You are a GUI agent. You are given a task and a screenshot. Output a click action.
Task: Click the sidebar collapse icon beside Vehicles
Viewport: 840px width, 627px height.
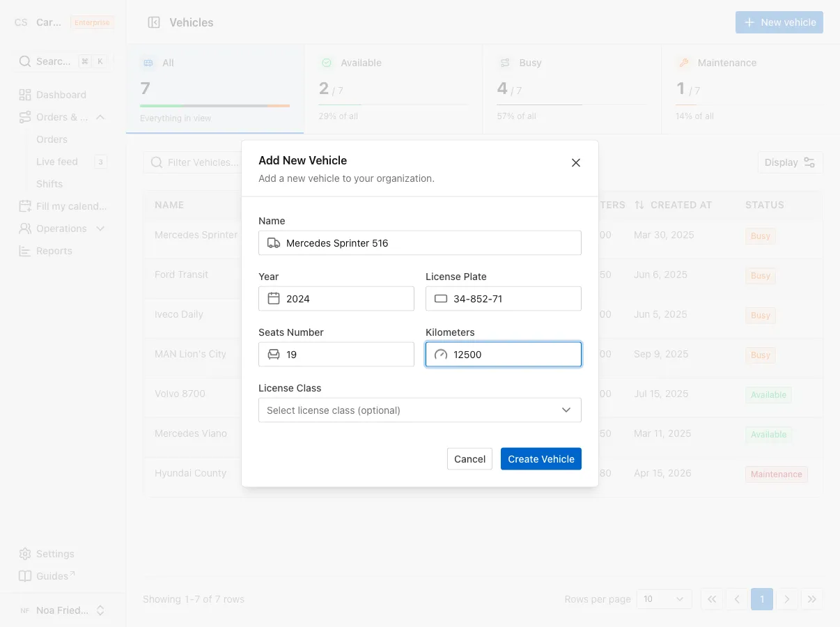click(154, 22)
